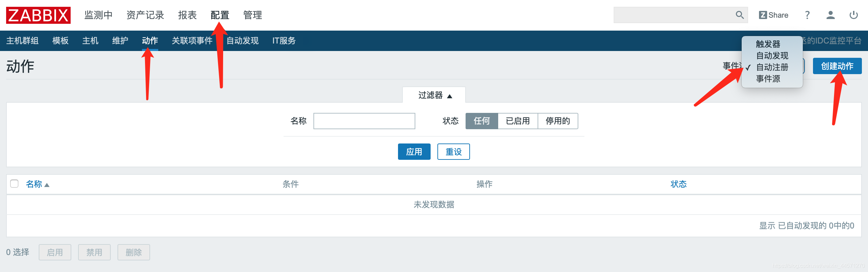Click 创建动作 button
Image resolution: width=868 pixels, height=272 pixels.
click(837, 66)
